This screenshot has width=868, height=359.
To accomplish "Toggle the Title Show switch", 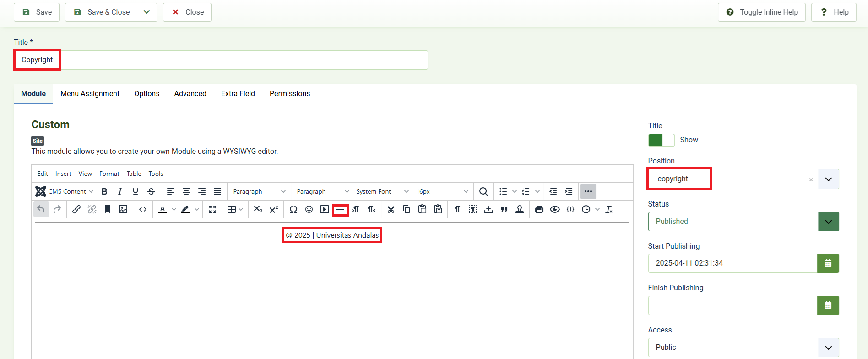I will coord(661,140).
